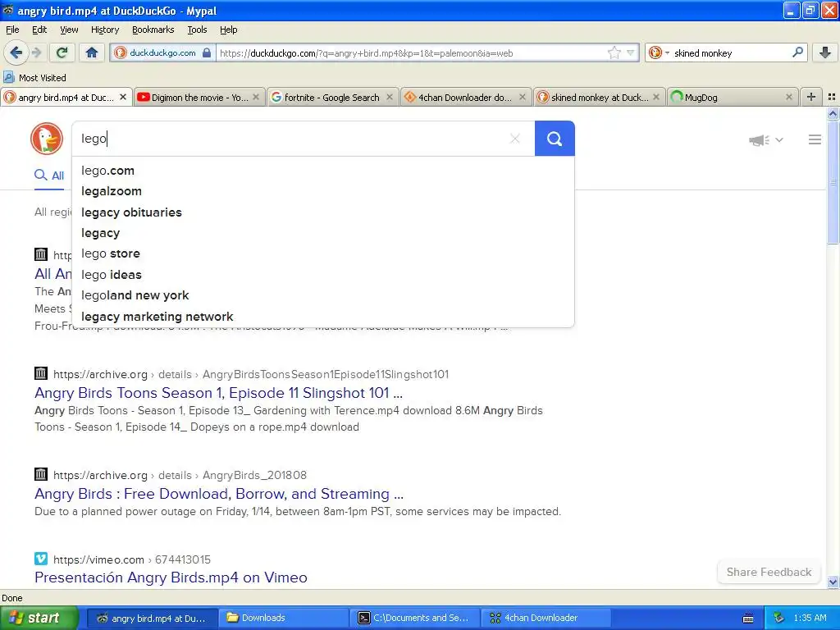Clear the DuckDuckGo search box with X
The image size is (840, 630).
click(515, 139)
